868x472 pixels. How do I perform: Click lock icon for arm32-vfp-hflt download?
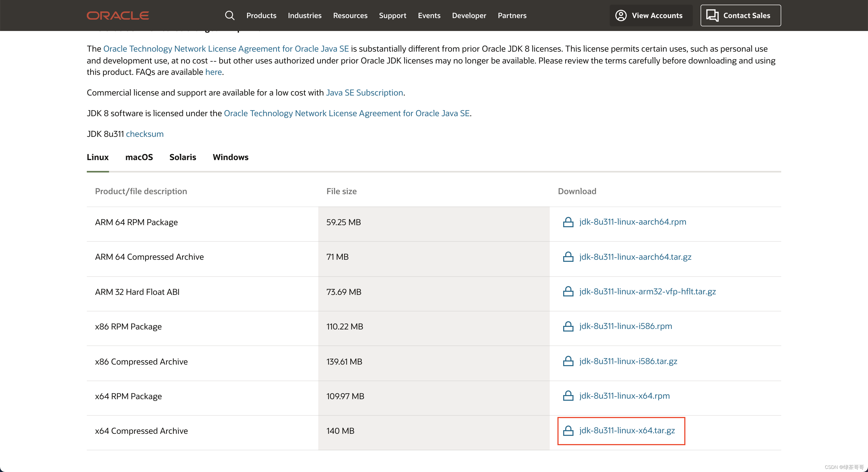coord(568,292)
